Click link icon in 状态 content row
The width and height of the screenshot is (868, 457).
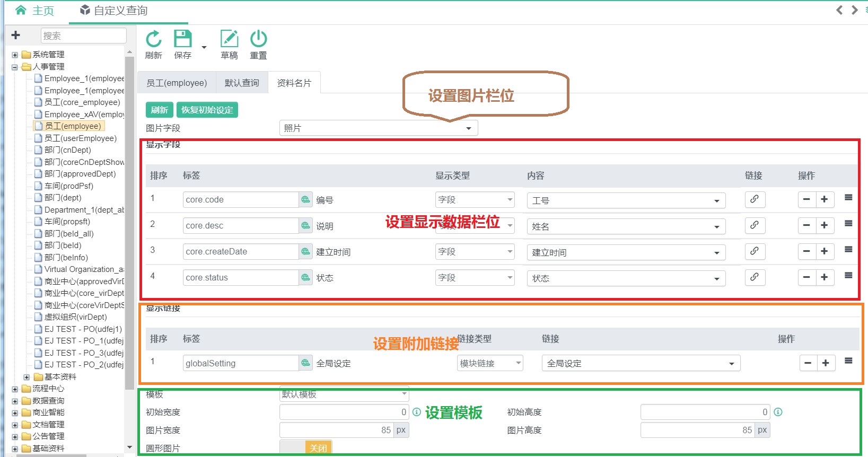tap(755, 277)
